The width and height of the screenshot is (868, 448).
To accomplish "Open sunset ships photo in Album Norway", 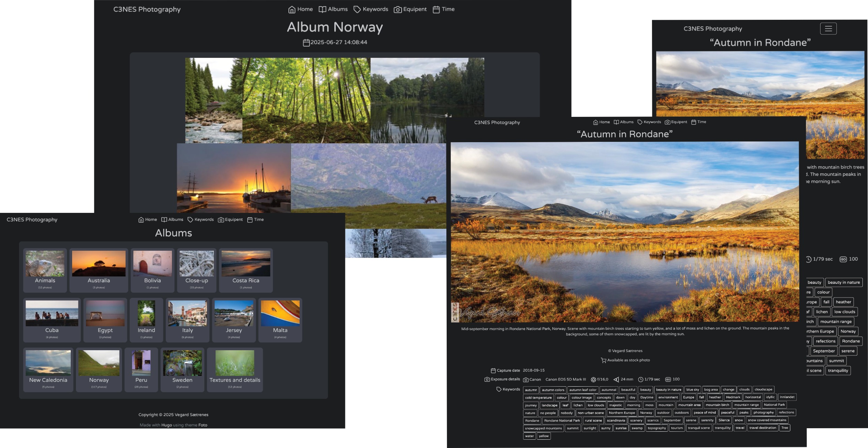I will coord(234,178).
